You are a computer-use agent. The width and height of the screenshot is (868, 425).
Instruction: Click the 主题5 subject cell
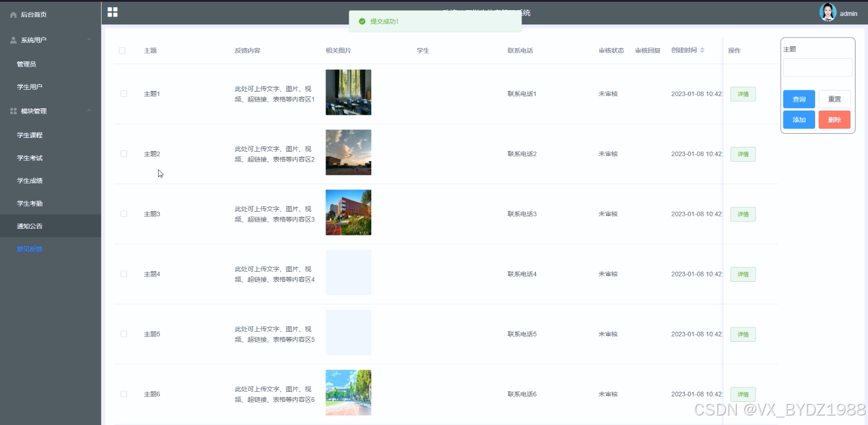coord(152,334)
